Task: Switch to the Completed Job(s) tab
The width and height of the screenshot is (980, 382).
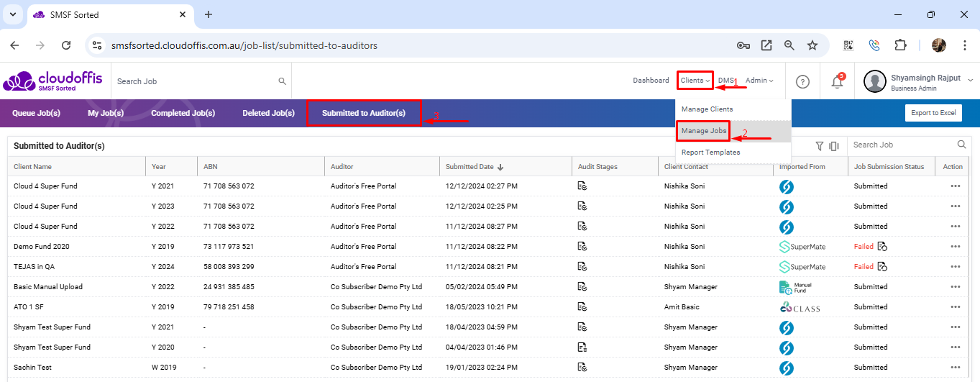Action: point(183,113)
